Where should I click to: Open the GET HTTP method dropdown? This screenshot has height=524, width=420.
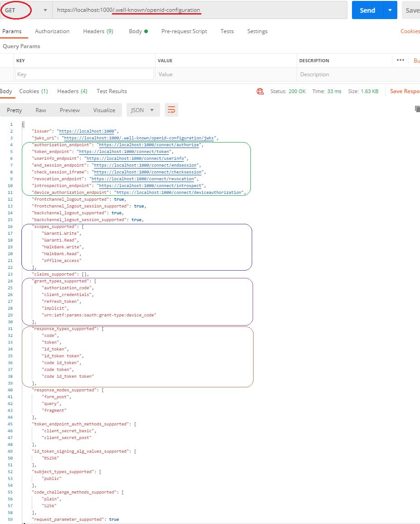pyautogui.click(x=25, y=10)
